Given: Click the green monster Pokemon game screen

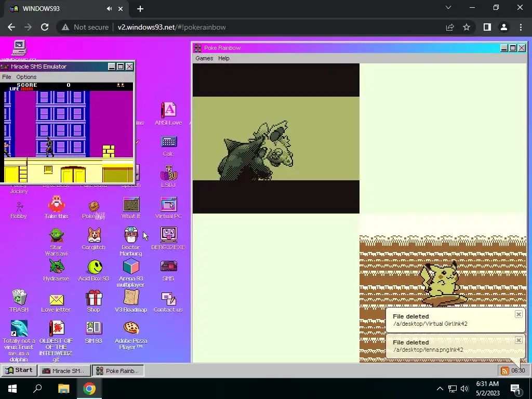Looking at the screenshot, I should coord(276,138).
